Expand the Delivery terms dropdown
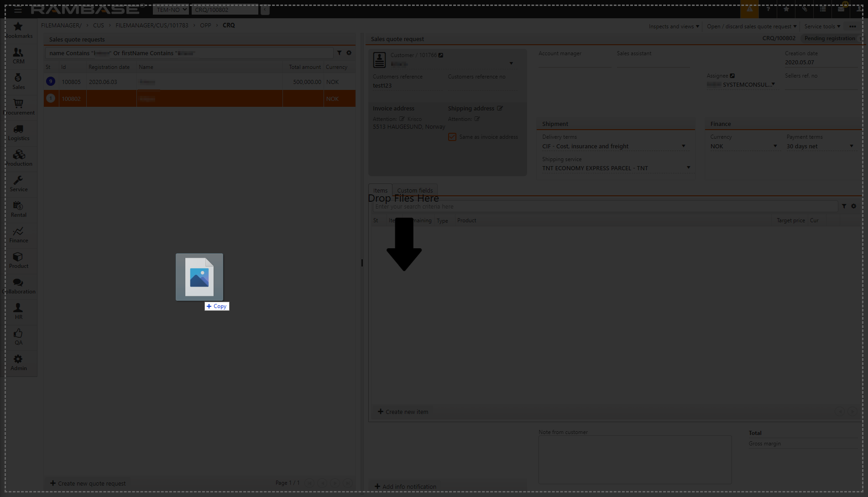The image size is (868, 497). point(683,146)
